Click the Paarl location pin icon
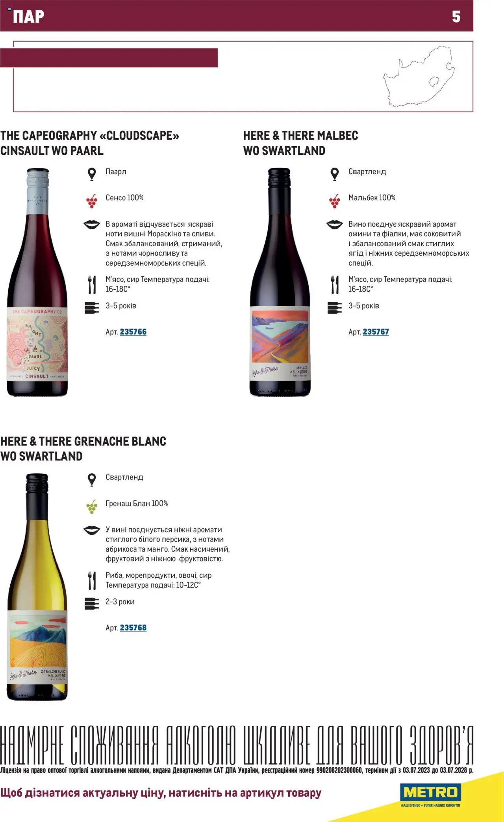Screen dimensions: 504x822 [x=92, y=174]
